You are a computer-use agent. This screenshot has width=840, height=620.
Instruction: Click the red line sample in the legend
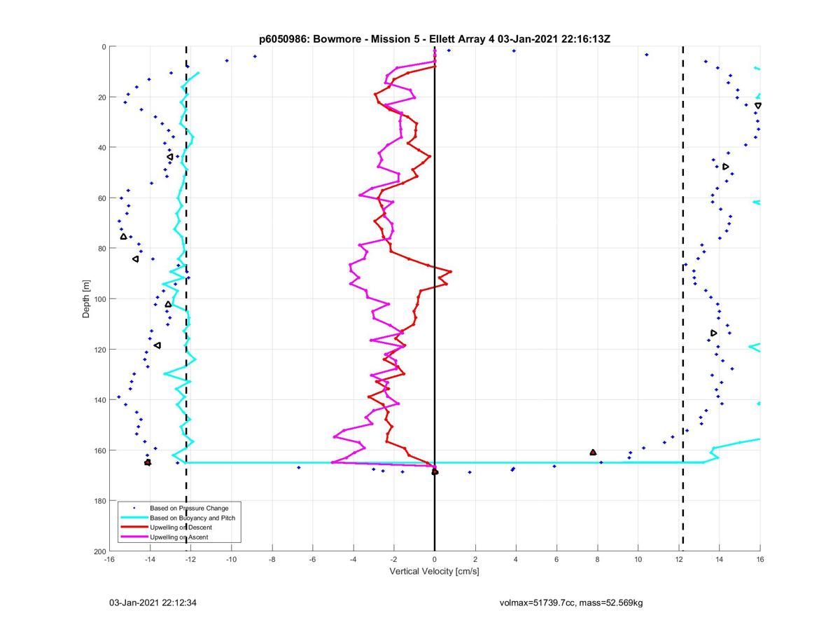click(134, 527)
